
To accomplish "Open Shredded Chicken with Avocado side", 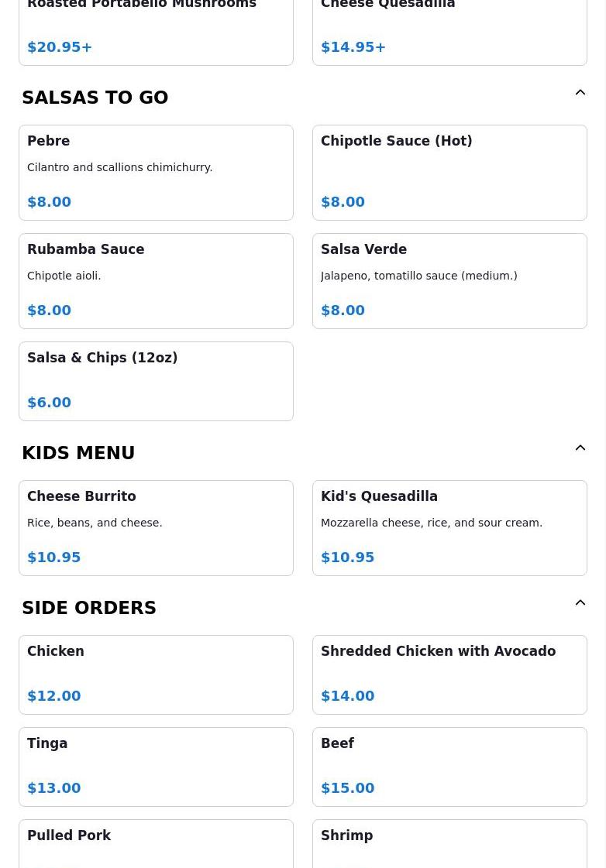I will 449,674.
